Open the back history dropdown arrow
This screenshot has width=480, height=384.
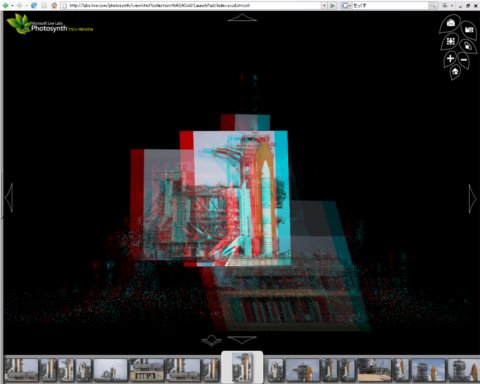[x=12, y=6]
